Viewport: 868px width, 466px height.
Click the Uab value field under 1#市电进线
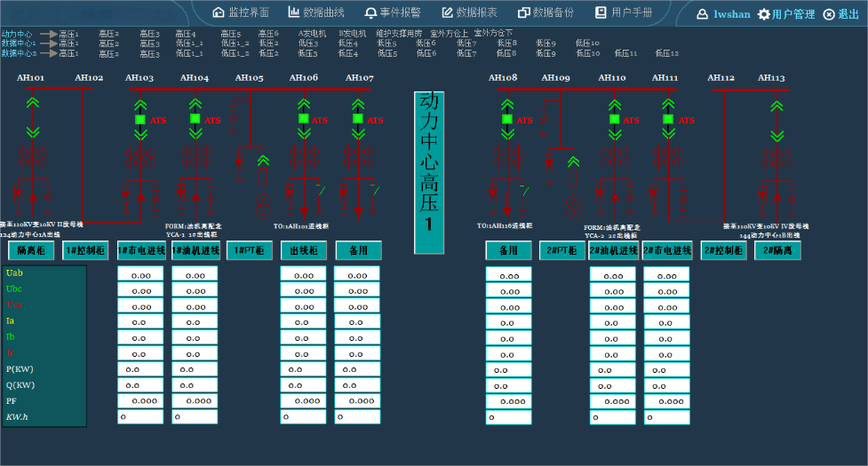(140, 274)
